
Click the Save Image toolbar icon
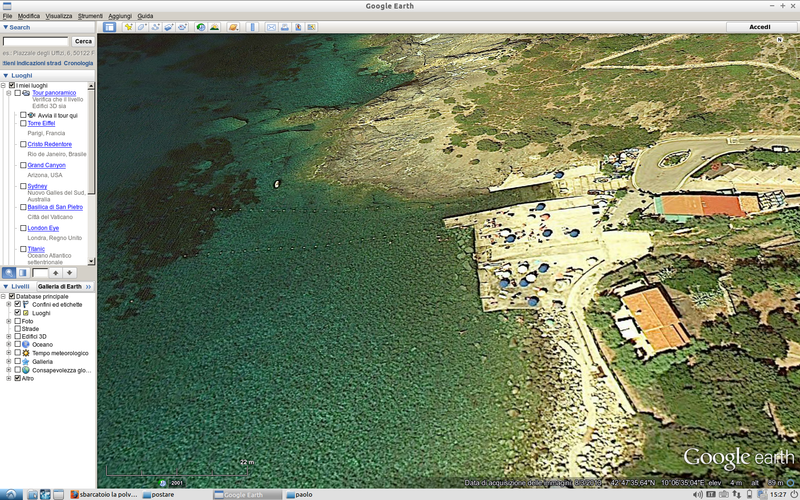coord(298,27)
